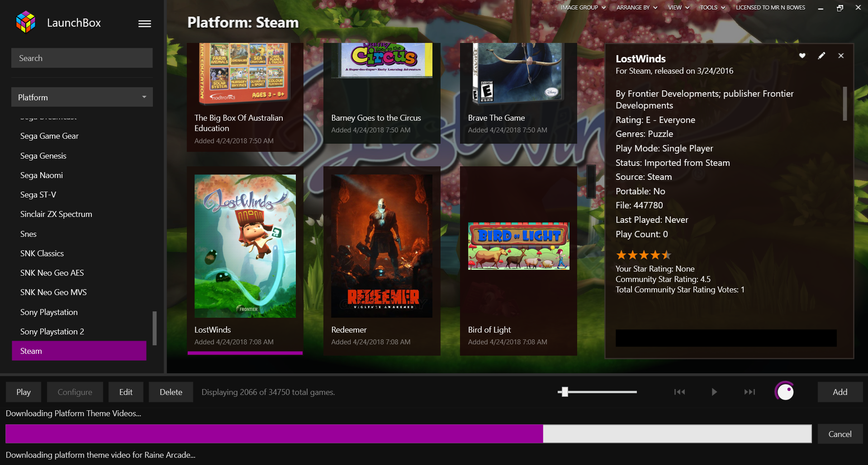Click into the Search field
This screenshot has height=465, width=868.
(82, 58)
